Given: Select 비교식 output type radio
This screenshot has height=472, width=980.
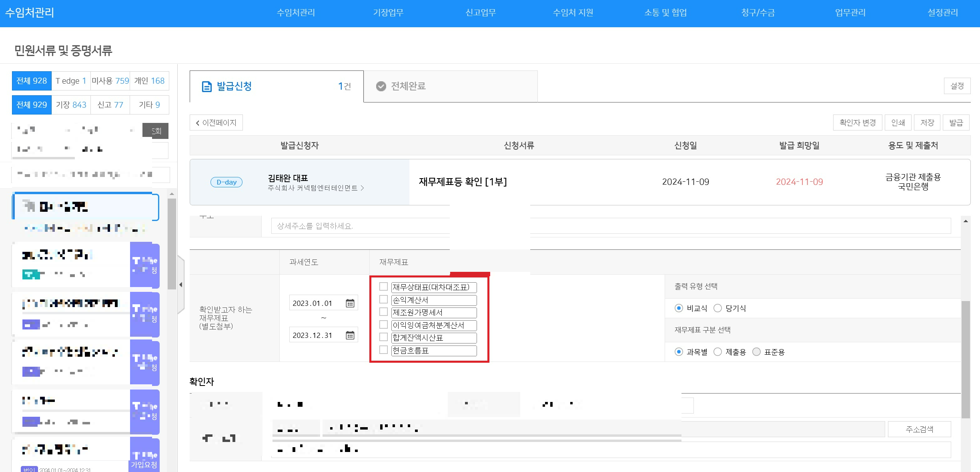Looking at the screenshot, I should coord(679,308).
